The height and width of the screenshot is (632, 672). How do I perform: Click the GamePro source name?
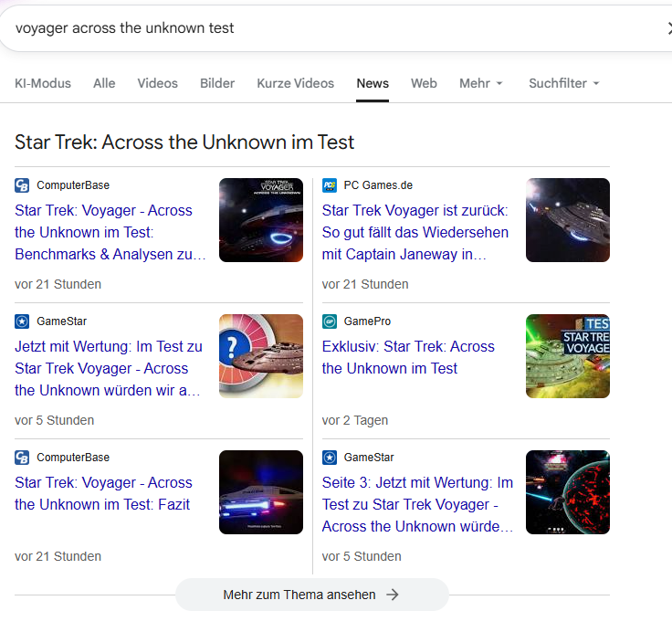(x=367, y=321)
